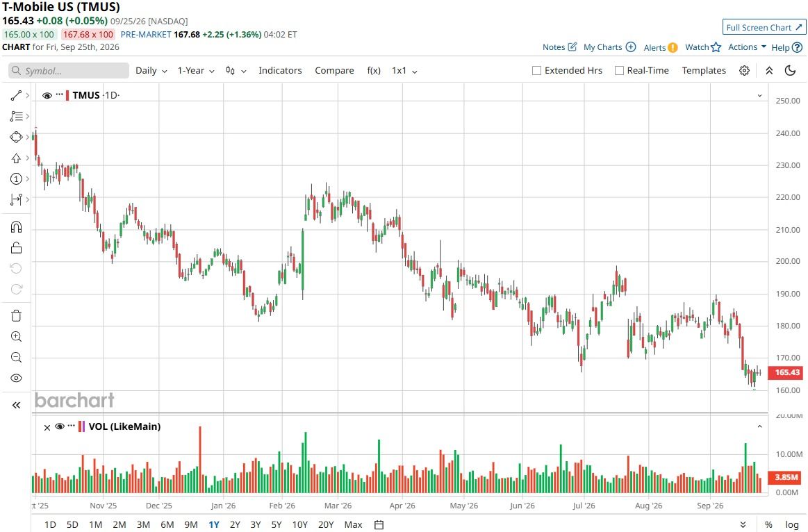Image resolution: width=808 pixels, height=532 pixels.
Task: Open chart settings gear icon
Action: (x=744, y=71)
